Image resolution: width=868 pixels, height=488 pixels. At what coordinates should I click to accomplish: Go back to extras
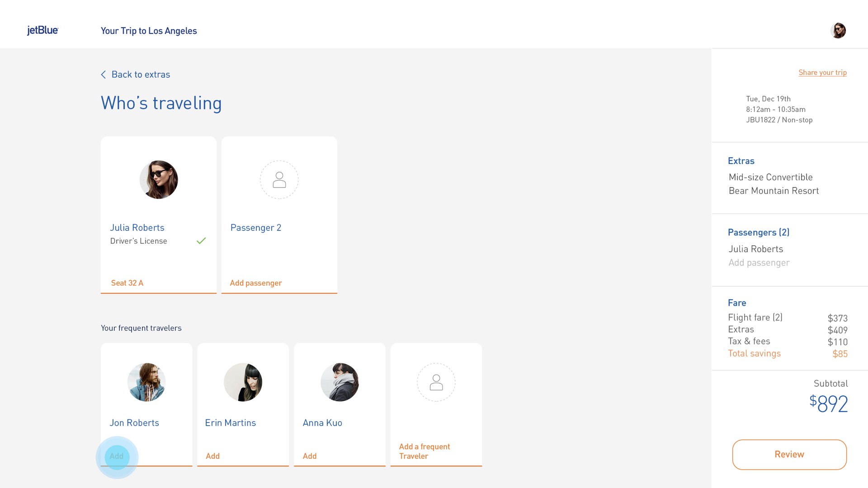tap(141, 75)
